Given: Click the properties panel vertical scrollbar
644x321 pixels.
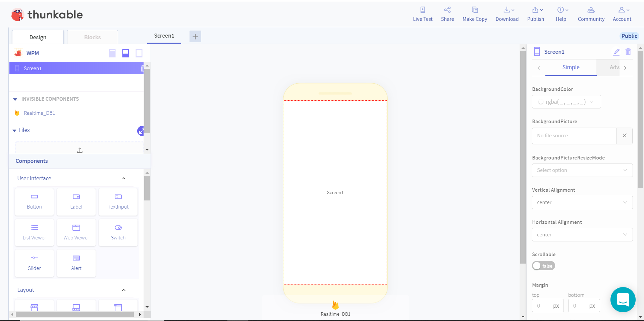Looking at the screenshot, I should [x=640, y=119].
